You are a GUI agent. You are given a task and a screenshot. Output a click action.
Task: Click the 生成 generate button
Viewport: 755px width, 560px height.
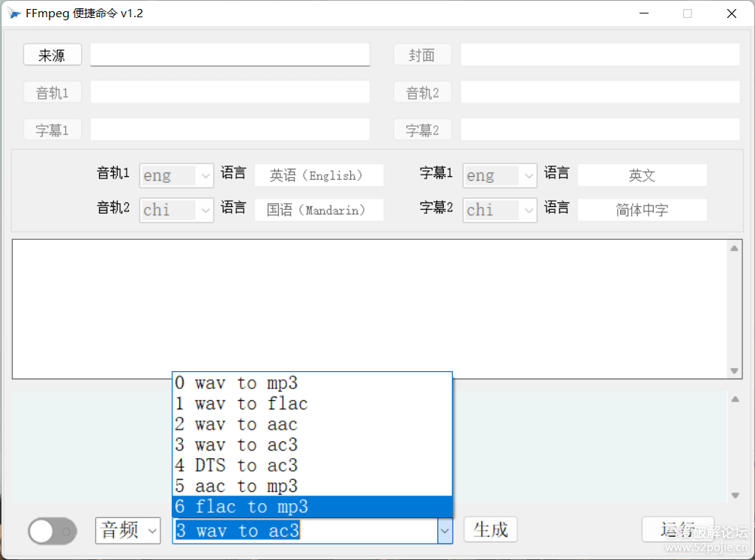pyautogui.click(x=490, y=529)
